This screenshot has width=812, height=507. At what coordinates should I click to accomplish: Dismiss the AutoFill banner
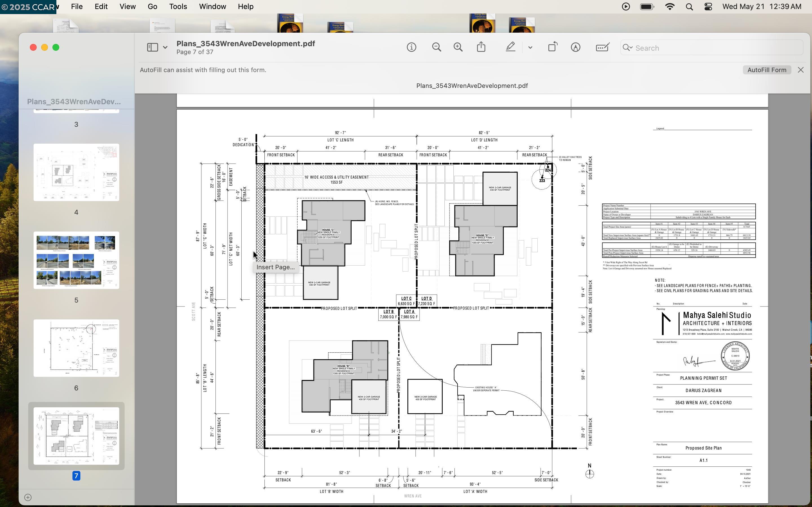click(x=801, y=70)
